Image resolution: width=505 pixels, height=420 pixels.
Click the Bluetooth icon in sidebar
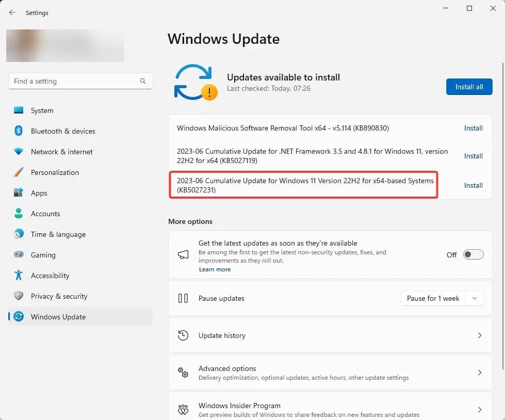pyautogui.click(x=19, y=131)
